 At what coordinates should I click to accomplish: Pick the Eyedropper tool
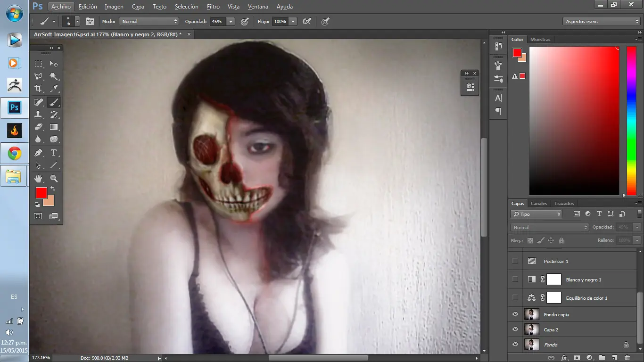tap(54, 88)
